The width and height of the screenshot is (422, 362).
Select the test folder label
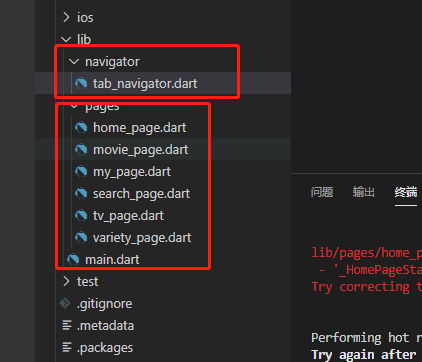tap(88, 281)
